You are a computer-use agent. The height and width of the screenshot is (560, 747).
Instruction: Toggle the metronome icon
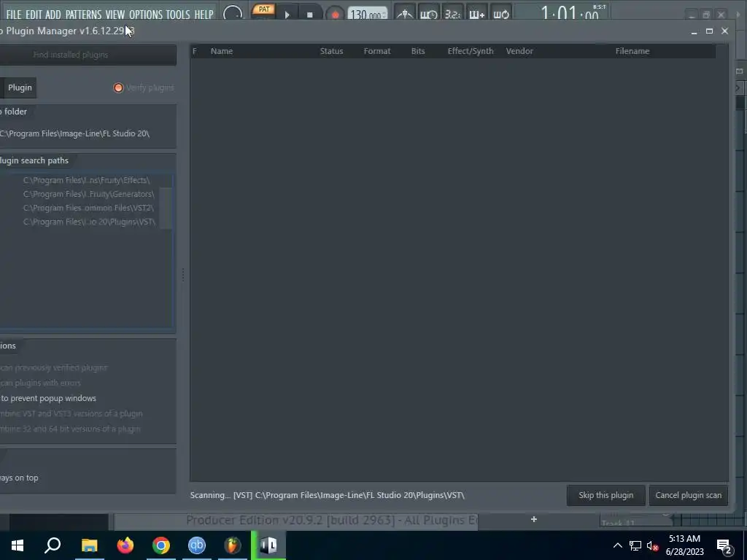pyautogui.click(x=406, y=15)
